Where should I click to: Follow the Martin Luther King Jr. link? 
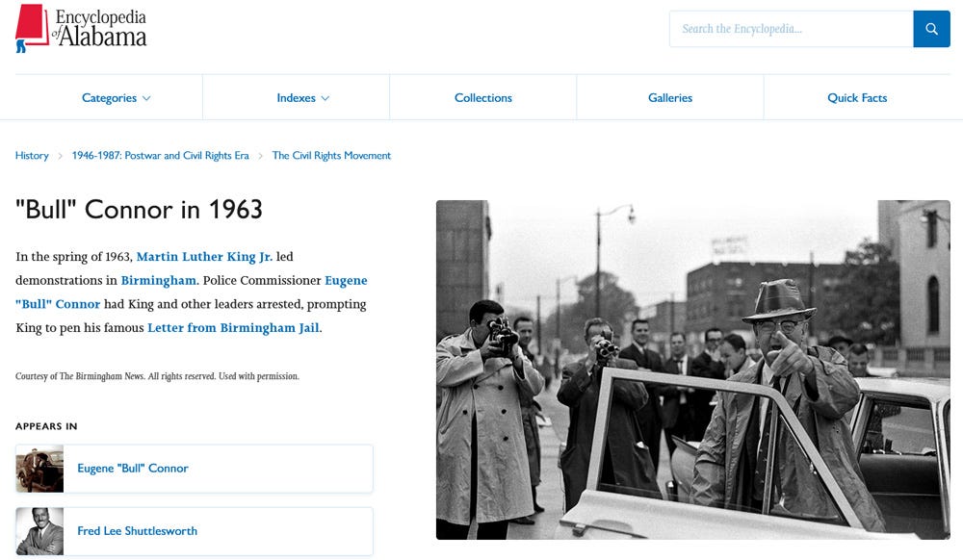(x=204, y=256)
